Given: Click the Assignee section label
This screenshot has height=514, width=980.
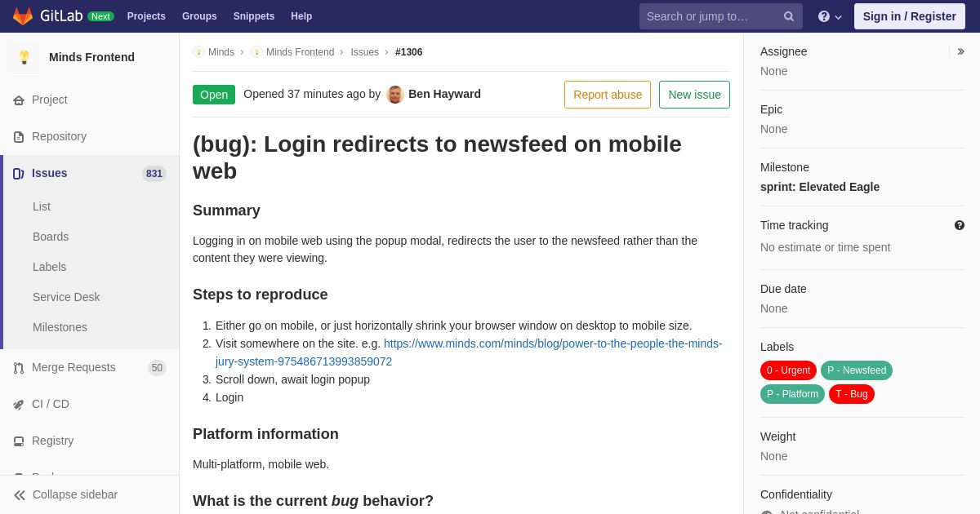Looking at the screenshot, I should tap(783, 51).
